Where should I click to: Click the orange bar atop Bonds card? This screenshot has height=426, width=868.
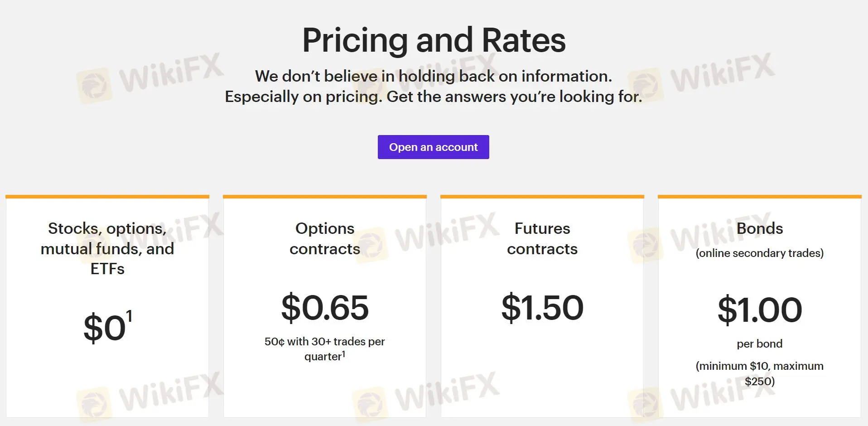point(760,197)
